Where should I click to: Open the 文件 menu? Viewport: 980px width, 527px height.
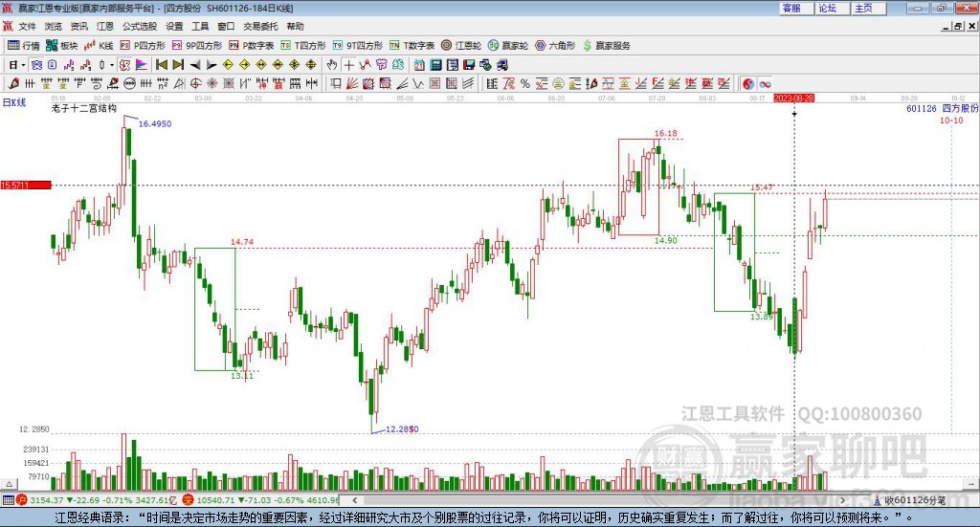27,26
